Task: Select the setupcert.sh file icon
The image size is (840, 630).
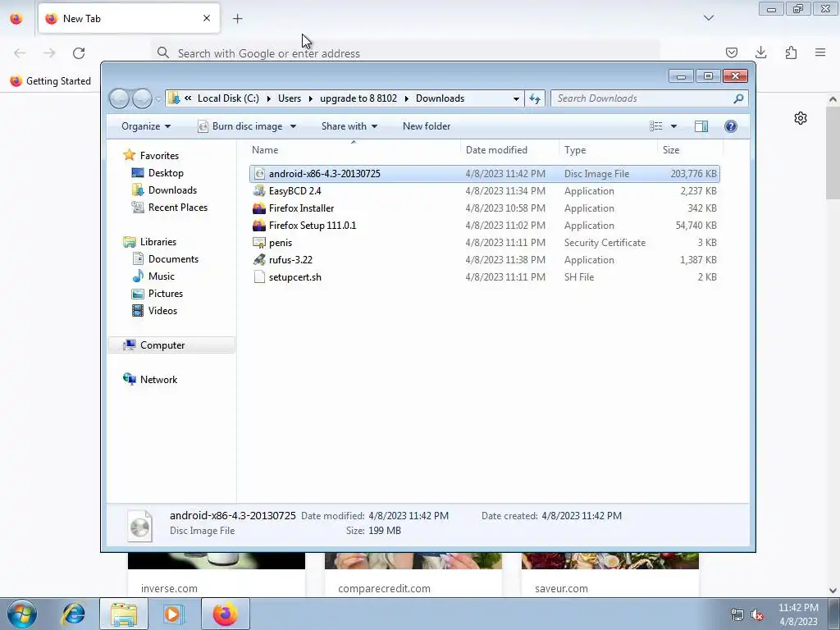Action: (x=259, y=277)
